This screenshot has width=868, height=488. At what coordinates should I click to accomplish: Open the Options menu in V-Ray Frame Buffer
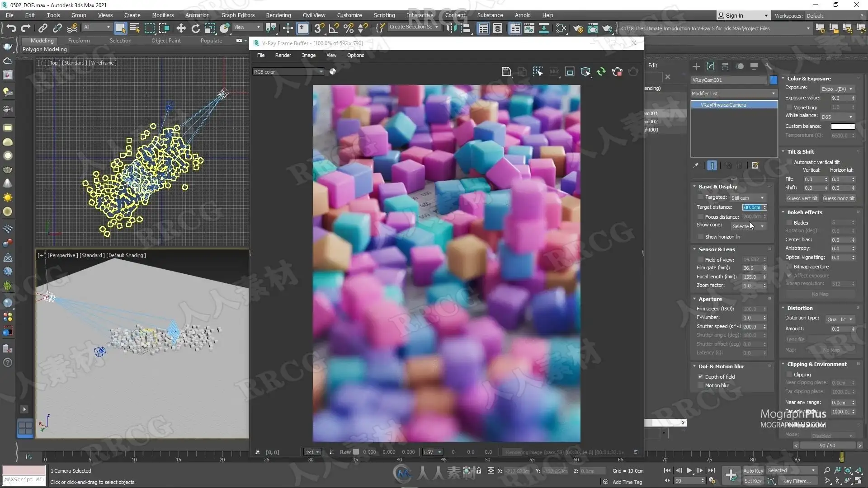pyautogui.click(x=355, y=55)
